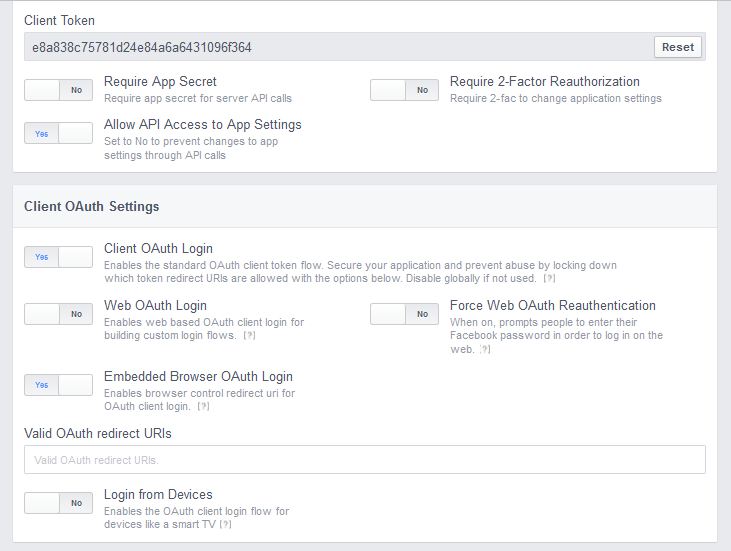The height and width of the screenshot is (551, 731).
Task: Open help icon after Client OAuth Login description
Action: (550, 279)
